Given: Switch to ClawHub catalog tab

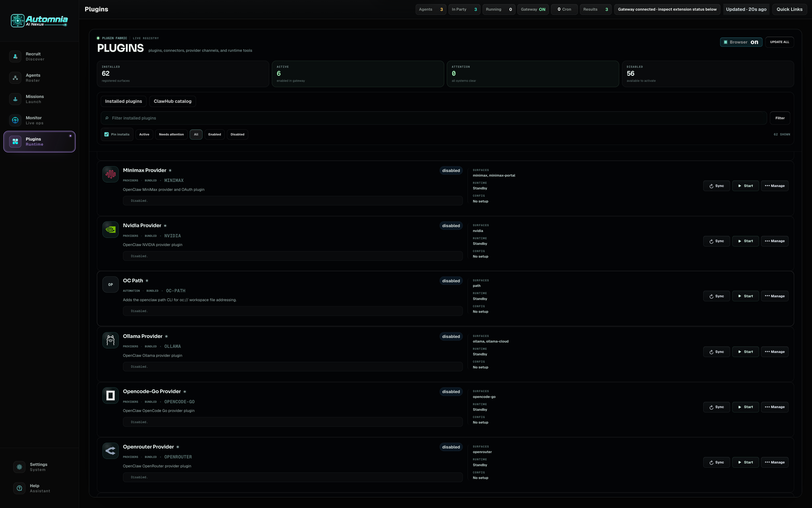Looking at the screenshot, I should (x=173, y=101).
